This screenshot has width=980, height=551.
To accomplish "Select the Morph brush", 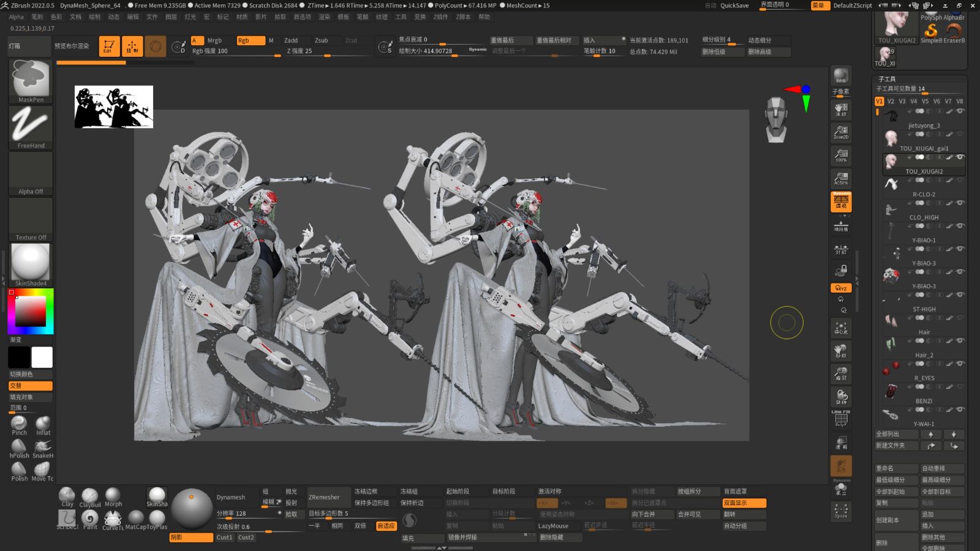I will tap(113, 497).
